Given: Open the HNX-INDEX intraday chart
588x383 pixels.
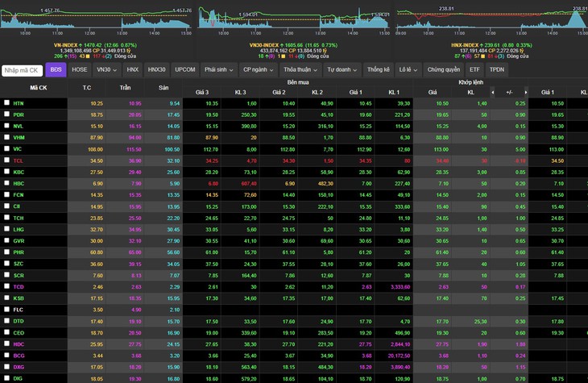Looking at the screenshot, I should (492, 18).
